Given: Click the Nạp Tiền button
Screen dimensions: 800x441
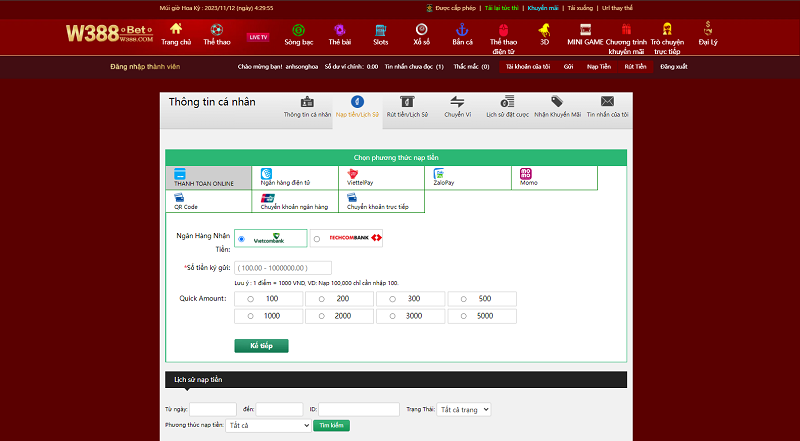Looking at the screenshot, I should [599, 67].
